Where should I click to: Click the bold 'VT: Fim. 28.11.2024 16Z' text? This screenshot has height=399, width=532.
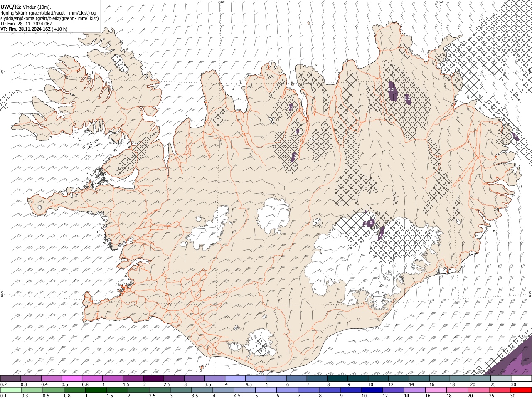tap(26, 29)
